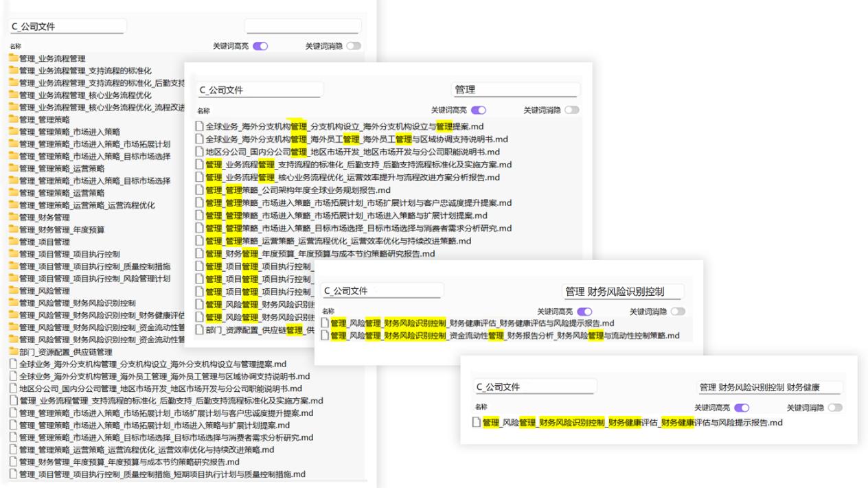The width and height of the screenshot is (868, 488).
Task: Click file icon of 运营效率提升与流程改进方案分析报告.md
Action: tap(200, 178)
